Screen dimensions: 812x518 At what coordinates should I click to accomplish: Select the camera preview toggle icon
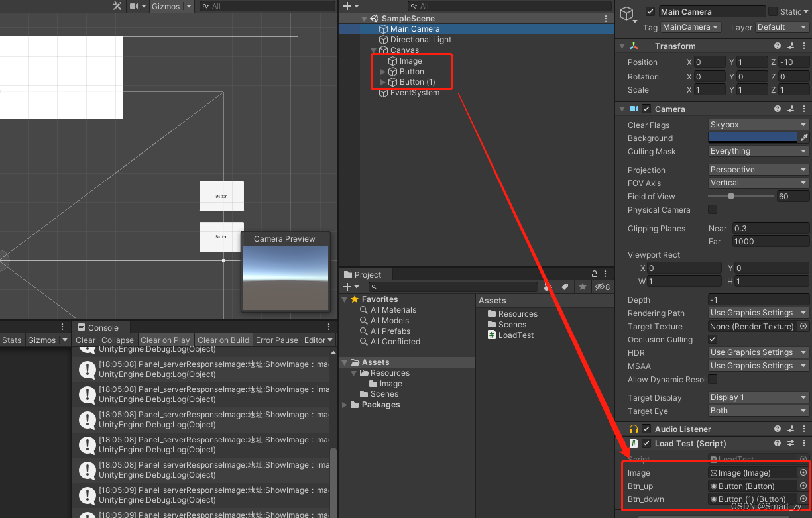click(x=135, y=6)
